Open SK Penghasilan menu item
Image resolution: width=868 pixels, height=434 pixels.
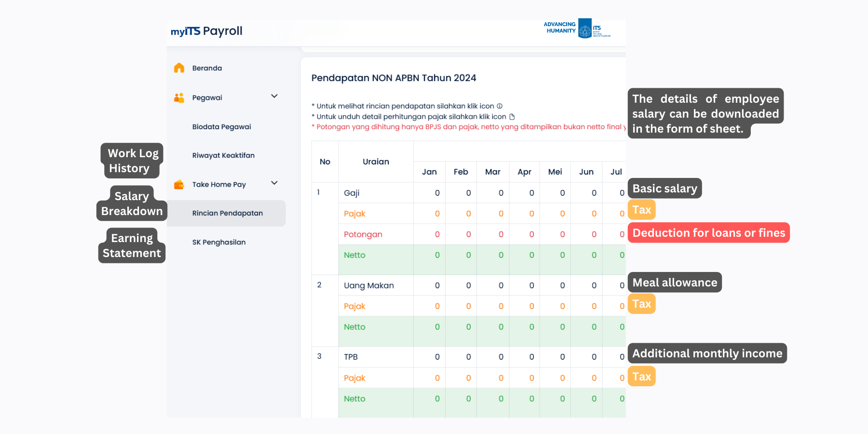point(219,242)
